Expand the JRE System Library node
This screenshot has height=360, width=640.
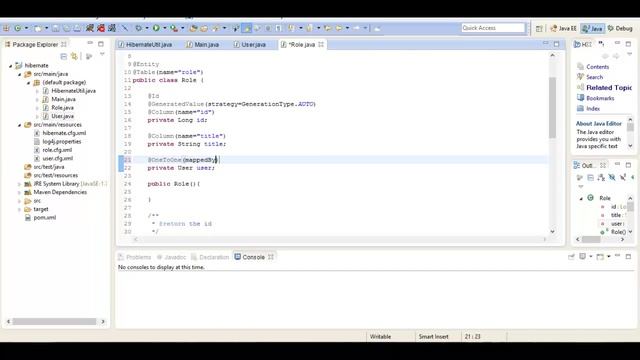[x=19, y=184]
